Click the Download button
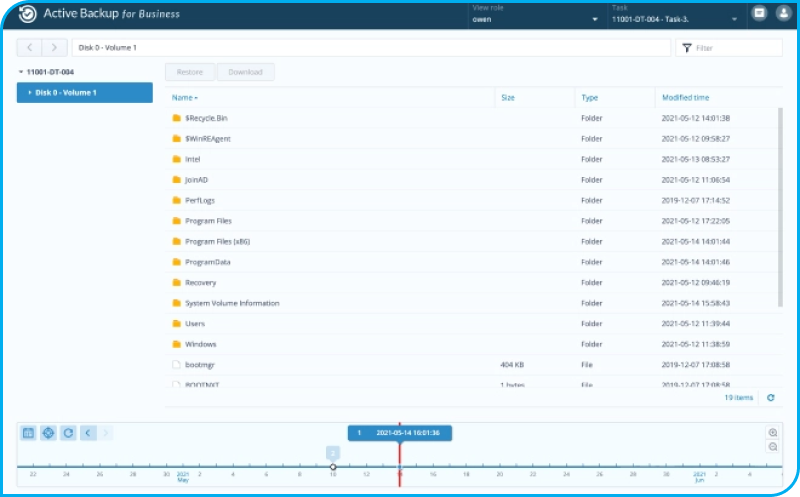800x497 pixels. click(x=245, y=72)
